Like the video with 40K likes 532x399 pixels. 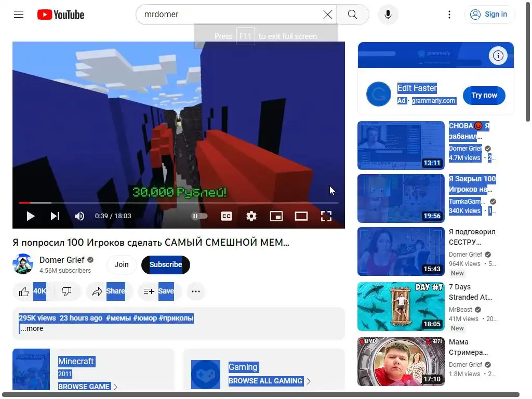pyautogui.click(x=33, y=291)
